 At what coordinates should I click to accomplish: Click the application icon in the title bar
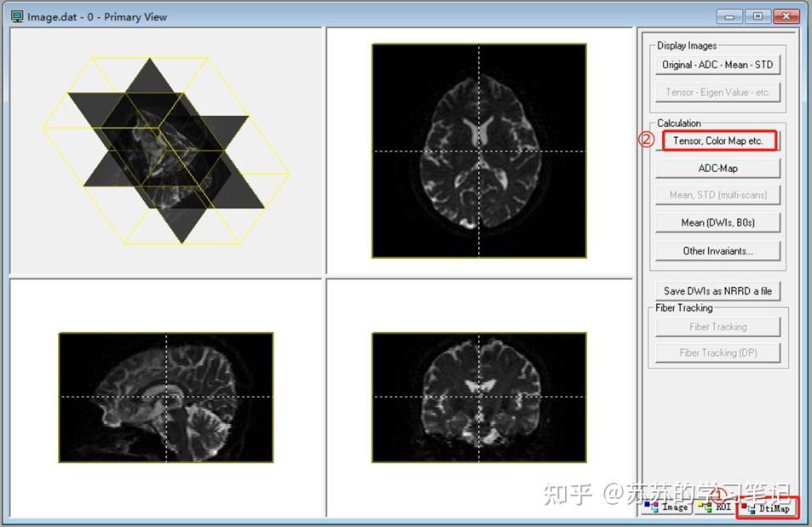point(17,15)
